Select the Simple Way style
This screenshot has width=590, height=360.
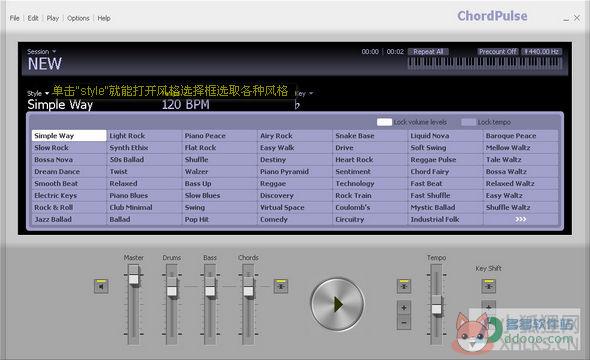click(x=69, y=136)
